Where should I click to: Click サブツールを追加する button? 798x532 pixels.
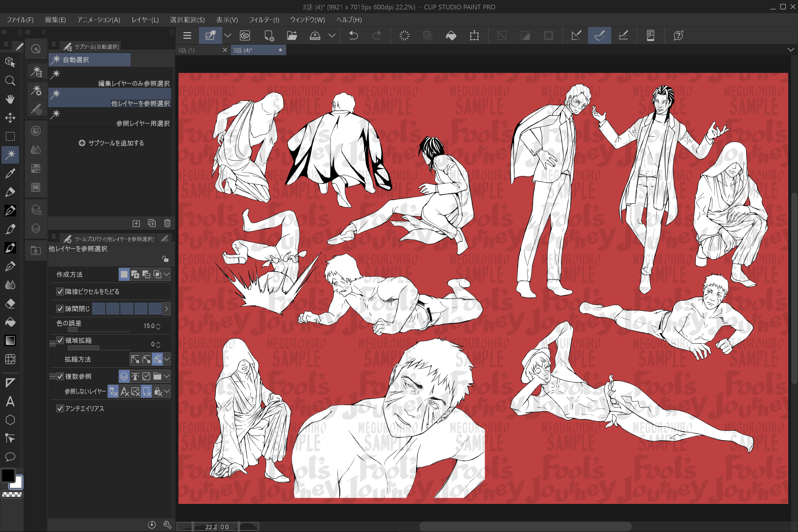pos(111,143)
